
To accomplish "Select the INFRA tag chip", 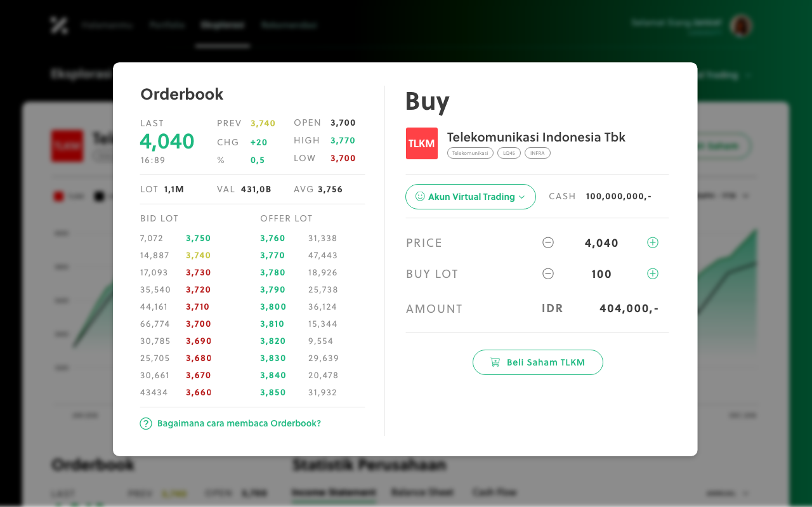I will click(537, 153).
